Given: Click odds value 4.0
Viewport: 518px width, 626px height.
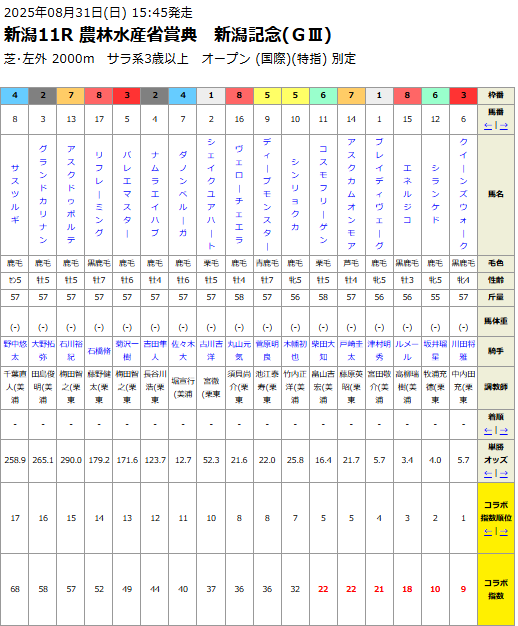Looking at the screenshot, I should pos(435,460).
